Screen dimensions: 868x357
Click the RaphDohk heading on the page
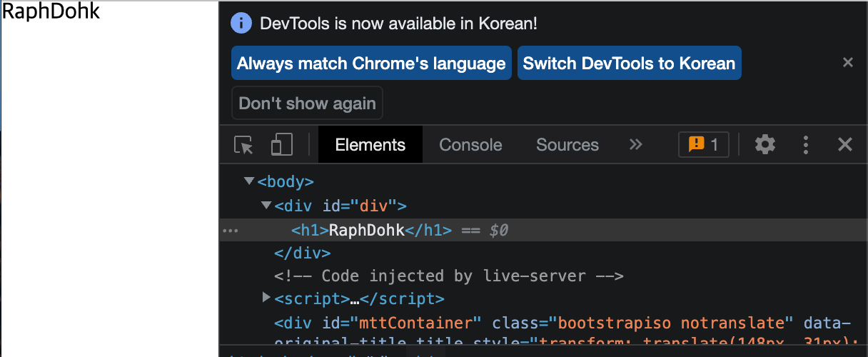pyautogui.click(x=51, y=11)
